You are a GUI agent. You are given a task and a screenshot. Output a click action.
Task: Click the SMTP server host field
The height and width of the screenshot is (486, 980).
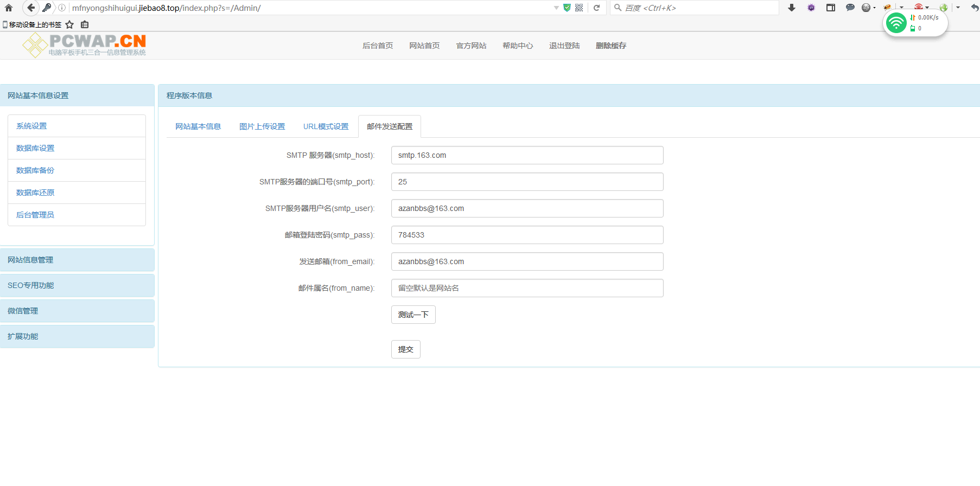tap(527, 155)
